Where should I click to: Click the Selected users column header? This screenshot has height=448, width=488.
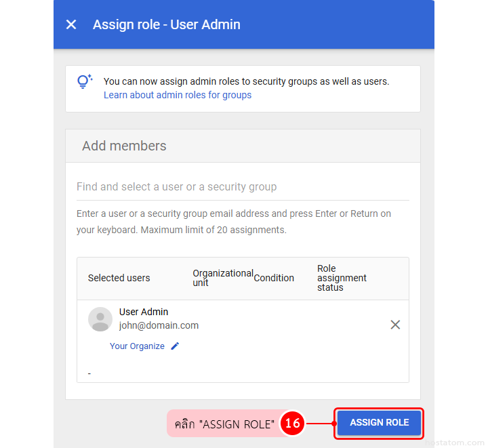click(x=119, y=278)
